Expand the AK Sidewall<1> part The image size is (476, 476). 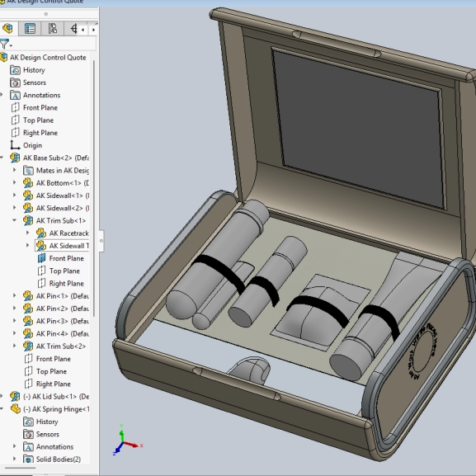14,196
